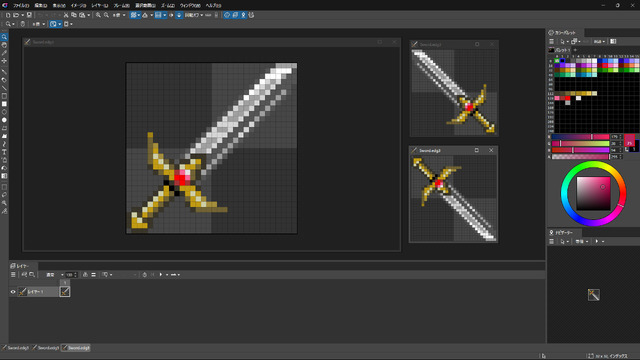Open the レイヤー menu
Screen dimensions: 640x360
pos(100,6)
